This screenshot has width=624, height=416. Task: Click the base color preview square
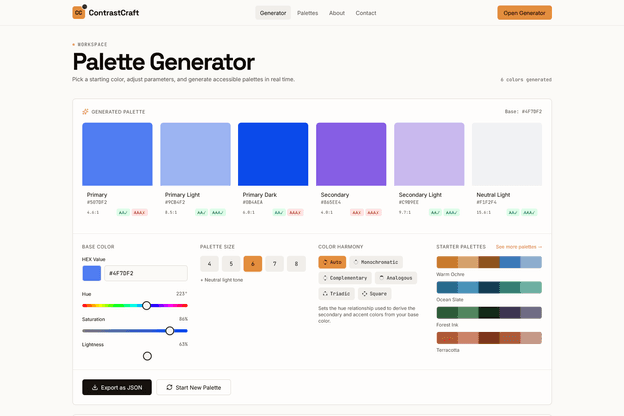92,273
